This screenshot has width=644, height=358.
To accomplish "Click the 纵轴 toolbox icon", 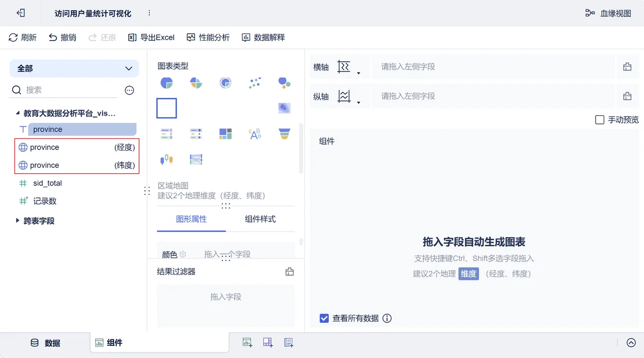I will tap(627, 96).
